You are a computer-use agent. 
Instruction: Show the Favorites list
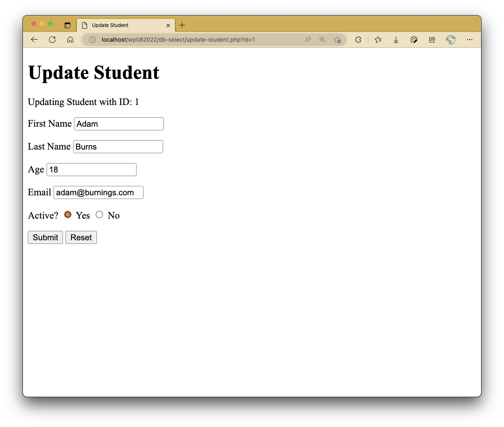point(378,40)
